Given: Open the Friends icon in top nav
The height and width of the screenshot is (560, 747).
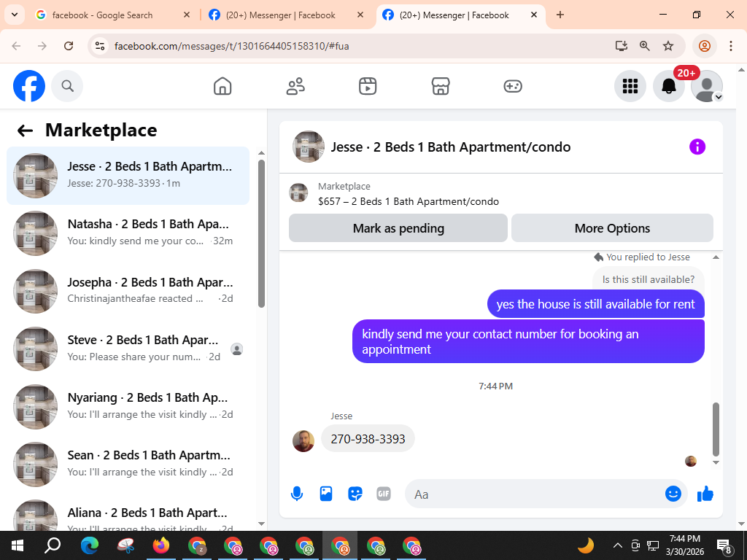Looking at the screenshot, I should pyautogui.click(x=295, y=86).
